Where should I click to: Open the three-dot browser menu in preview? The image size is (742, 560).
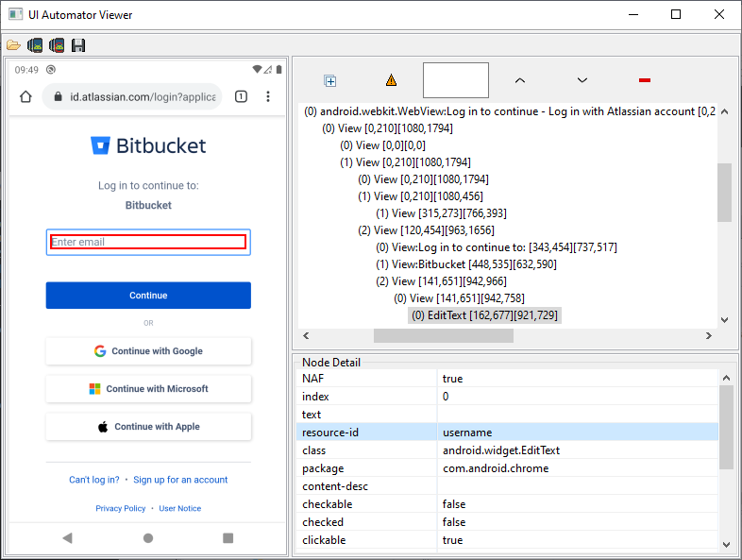268,96
